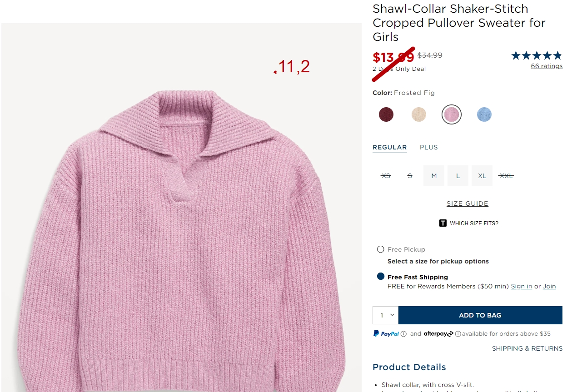Choose the dark burgundy color swatch
This screenshot has height=392, width=572.
tap(386, 114)
